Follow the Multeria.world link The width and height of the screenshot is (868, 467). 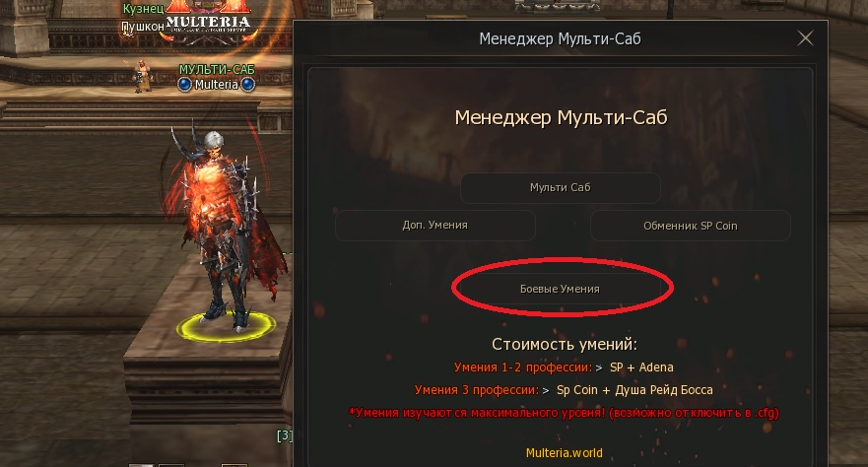pos(565,452)
